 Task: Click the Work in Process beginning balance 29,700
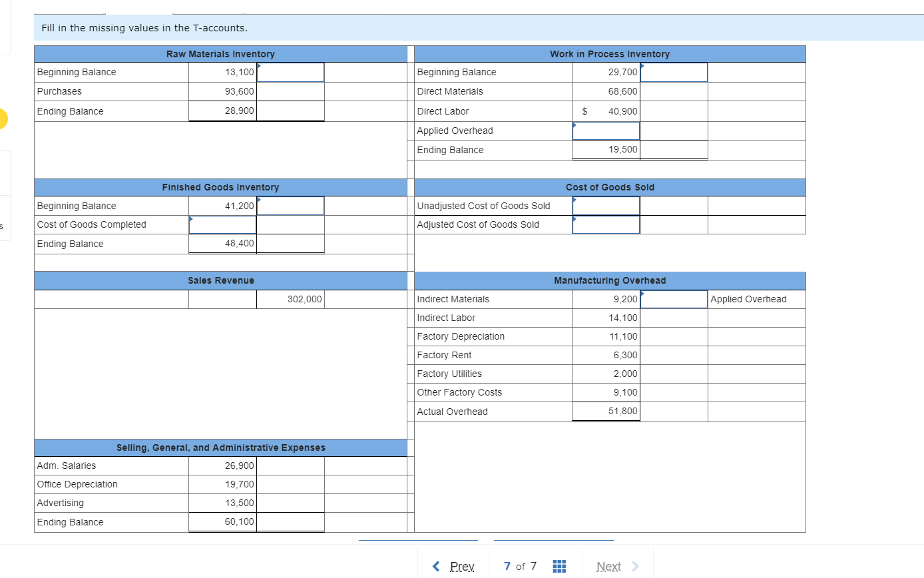click(623, 72)
